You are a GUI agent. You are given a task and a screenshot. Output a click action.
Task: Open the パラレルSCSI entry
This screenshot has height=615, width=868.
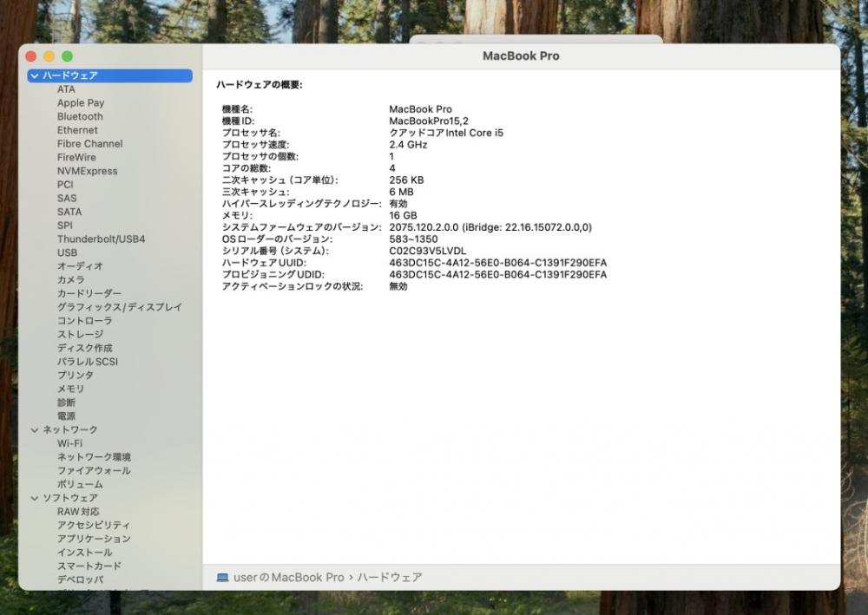(87, 362)
